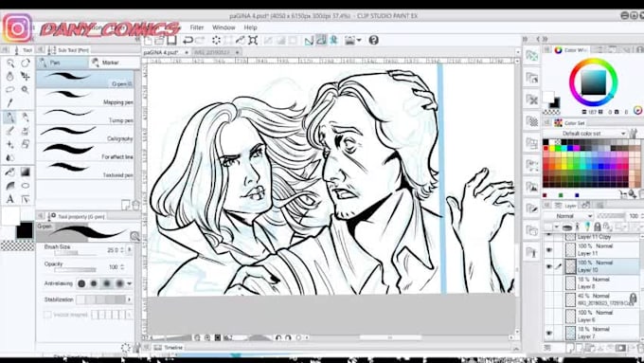Screen dimensions: 644x363
Task: Click the Clear (sparkle) icon in command bar
Action: [x=216, y=40]
